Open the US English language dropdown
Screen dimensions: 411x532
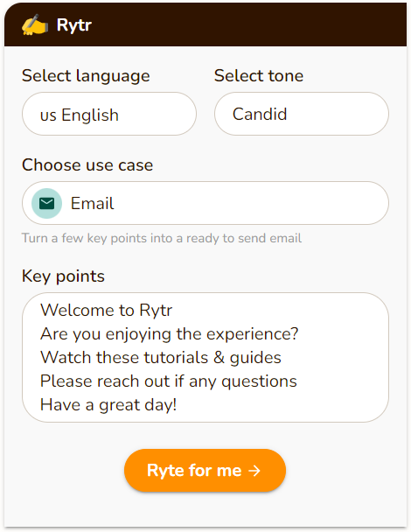coord(109,114)
